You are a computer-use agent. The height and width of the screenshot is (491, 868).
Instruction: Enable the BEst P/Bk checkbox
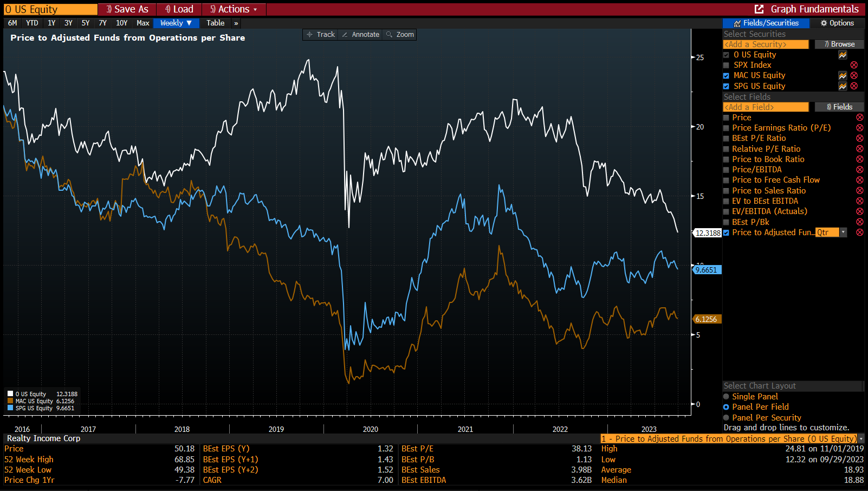coord(726,222)
